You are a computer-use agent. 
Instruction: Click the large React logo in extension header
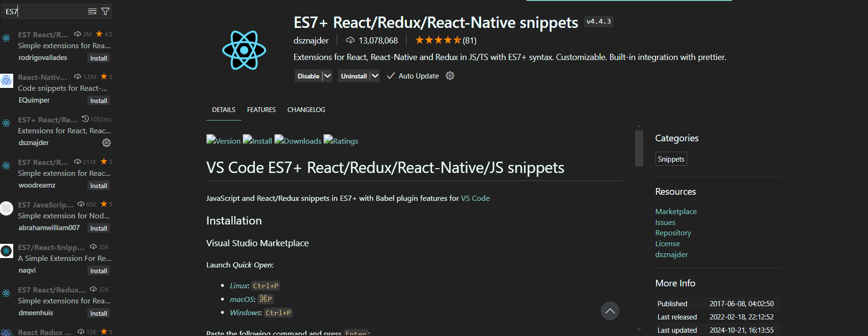pos(244,50)
